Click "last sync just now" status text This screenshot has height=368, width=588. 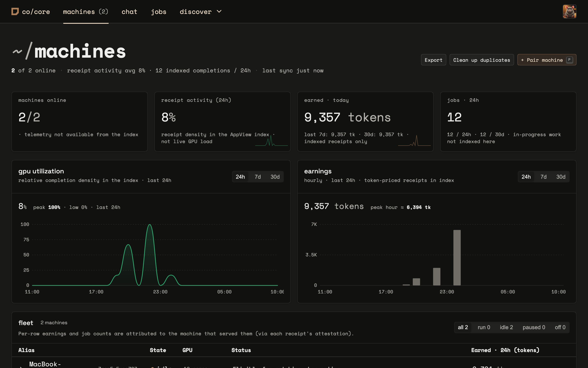point(293,71)
